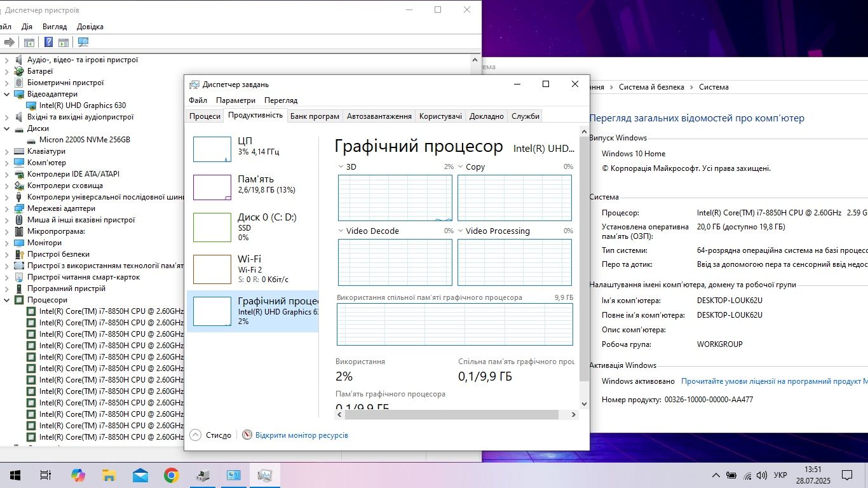Expand the Батареї tree node
This screenshot has height=488, width=868.
(x=6, y=71)
